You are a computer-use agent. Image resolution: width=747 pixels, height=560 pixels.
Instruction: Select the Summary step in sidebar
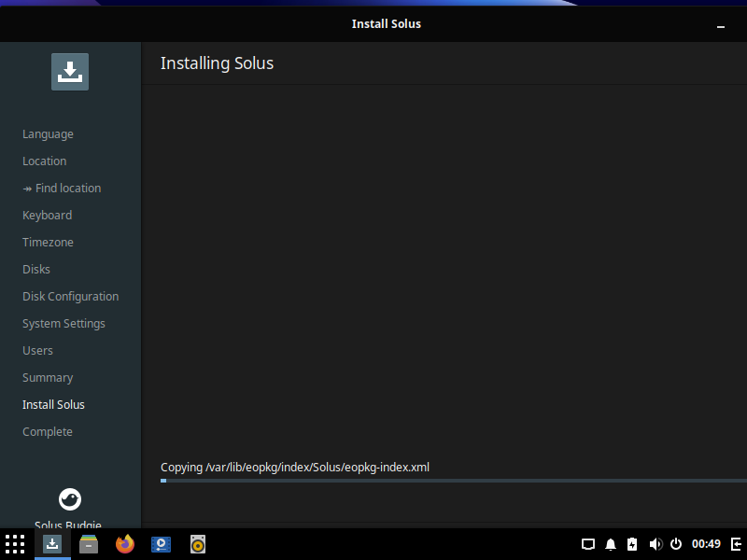tap(48, 378)
